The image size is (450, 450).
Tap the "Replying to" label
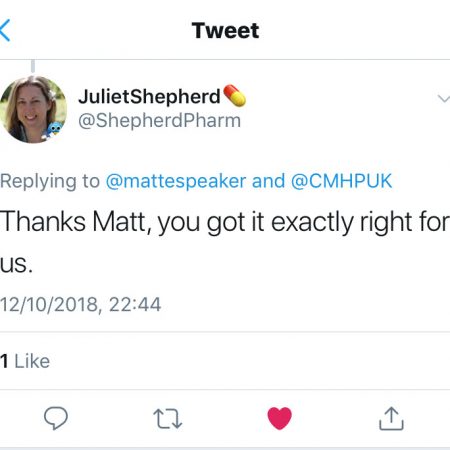click(x=50, y=182)
